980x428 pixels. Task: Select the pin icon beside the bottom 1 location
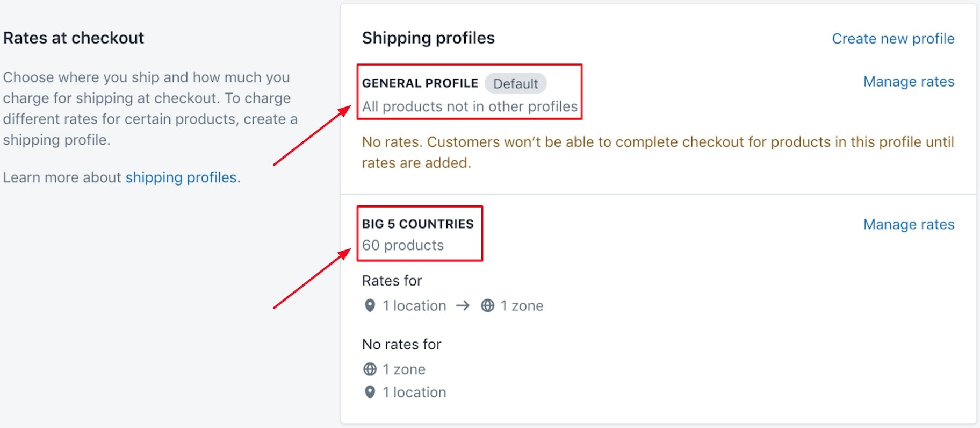pos(369,392)
